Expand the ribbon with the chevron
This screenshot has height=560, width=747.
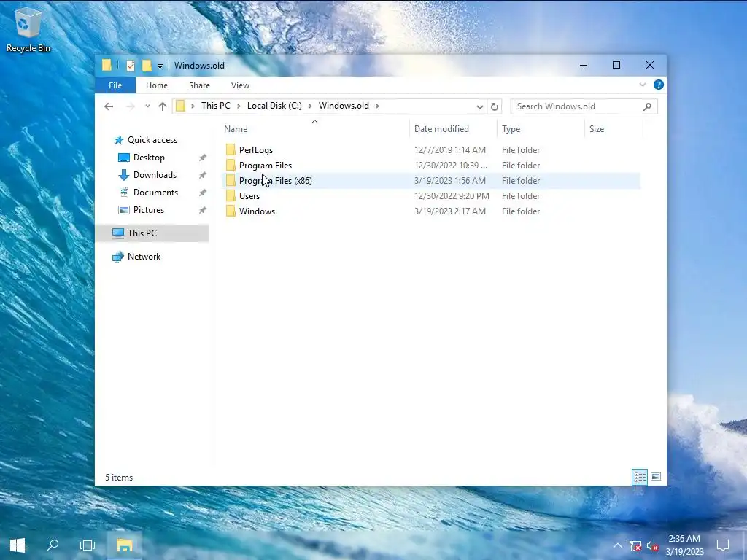642,85
